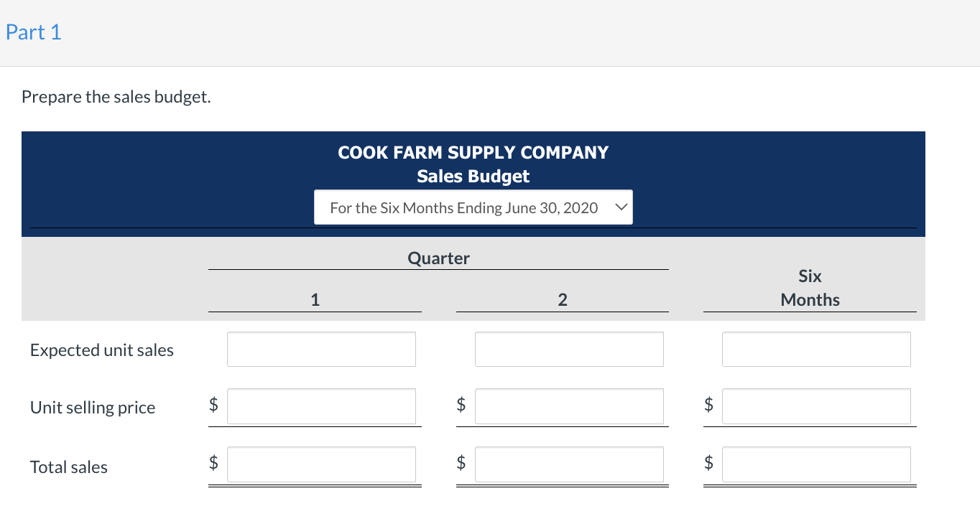Focus Expected unit sales field for Quarter 1
980x524 pixels.
(x=321, y=349)
